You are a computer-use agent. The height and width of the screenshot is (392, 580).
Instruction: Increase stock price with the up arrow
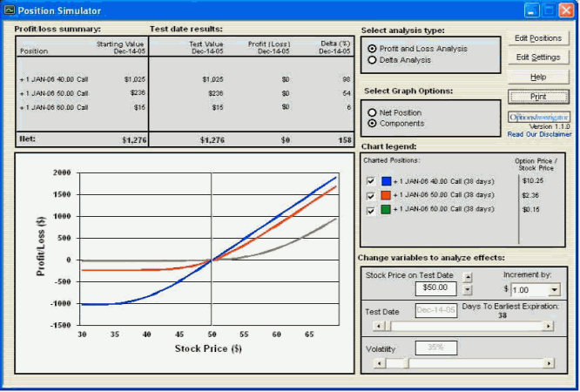(468, 277)
